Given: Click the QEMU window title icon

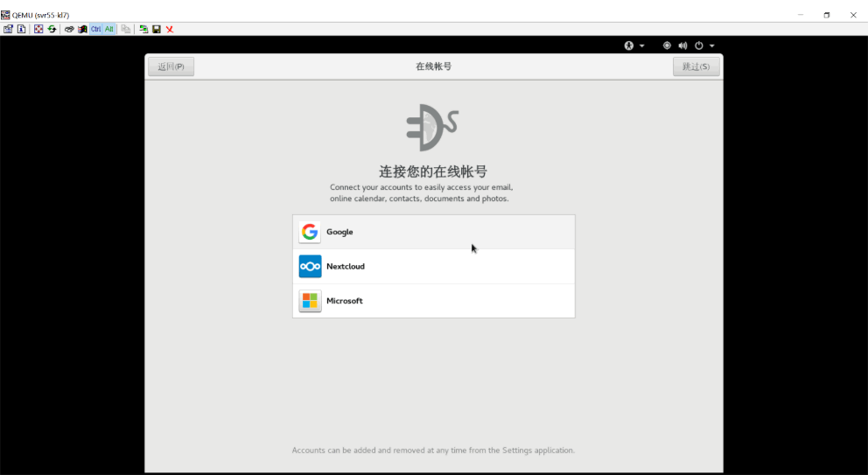Looking at the screenshot, I should click(x=5, y=15).
